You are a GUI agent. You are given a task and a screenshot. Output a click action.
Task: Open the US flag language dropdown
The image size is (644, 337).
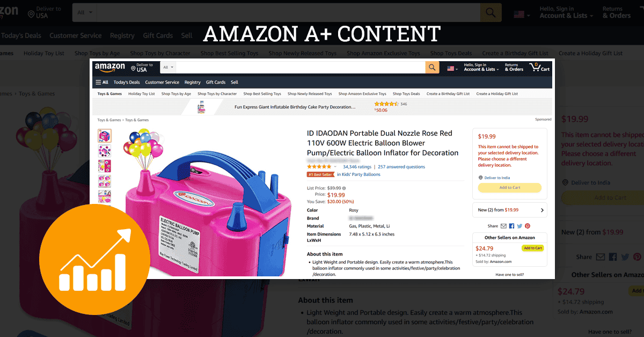pyautogui.click(x=453, y=68)
